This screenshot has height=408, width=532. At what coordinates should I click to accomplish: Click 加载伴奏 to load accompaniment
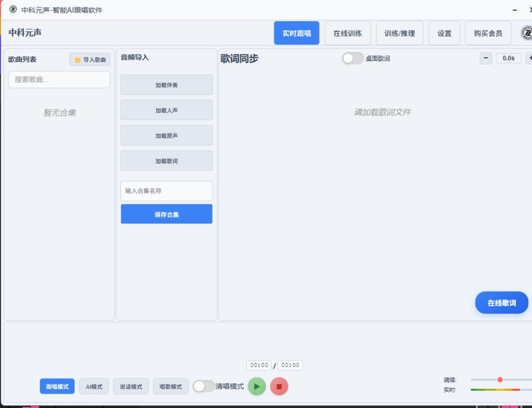166,85
